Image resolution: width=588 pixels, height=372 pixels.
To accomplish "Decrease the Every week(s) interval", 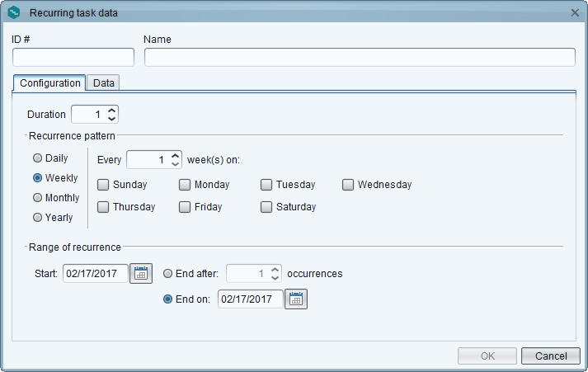I will (x=175, y=164).
